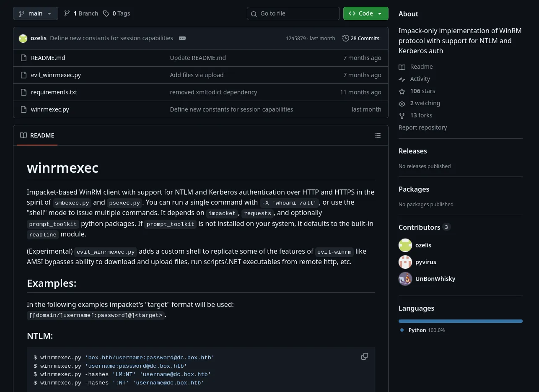Open the main branch dropdown
The width and height of the screenshot is (539, 392).
coord(35,13)
